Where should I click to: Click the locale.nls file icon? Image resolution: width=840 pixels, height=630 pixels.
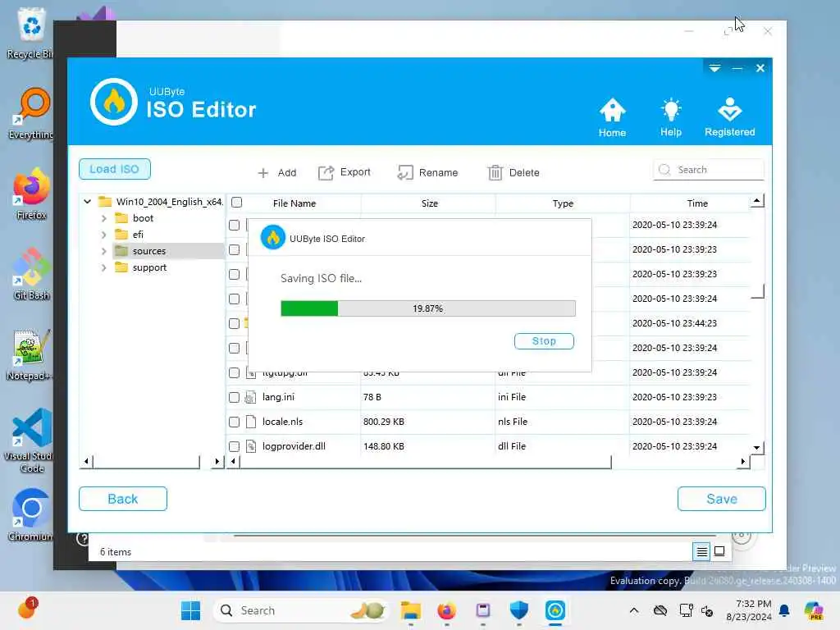click(x=250, y=422)
